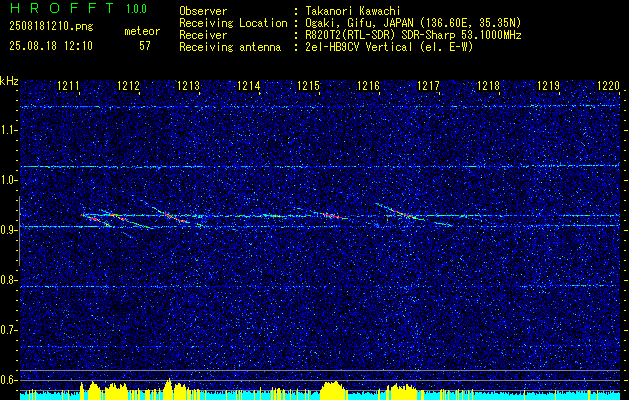
Task: Click the 1212 time marker
Action: [128, 85]
